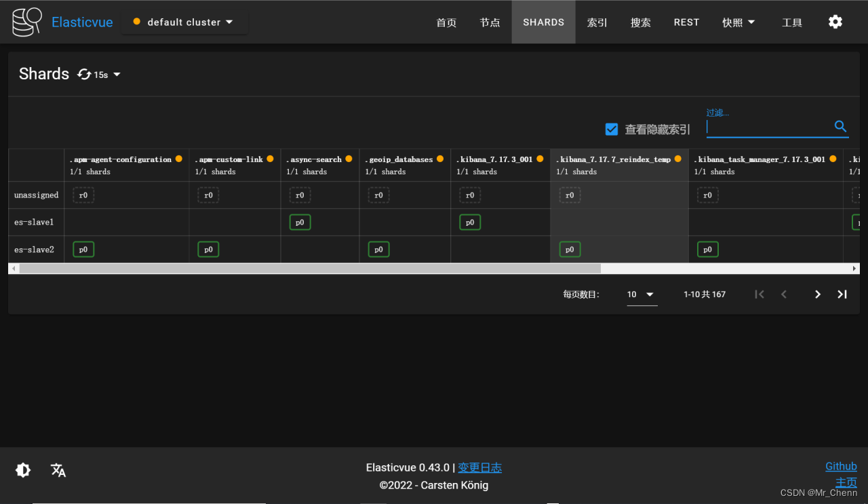Click unassigned r0 shard of .apm-custom-link
The width and height of the screenshot is (868, 504).
click(x=208, y=195)
